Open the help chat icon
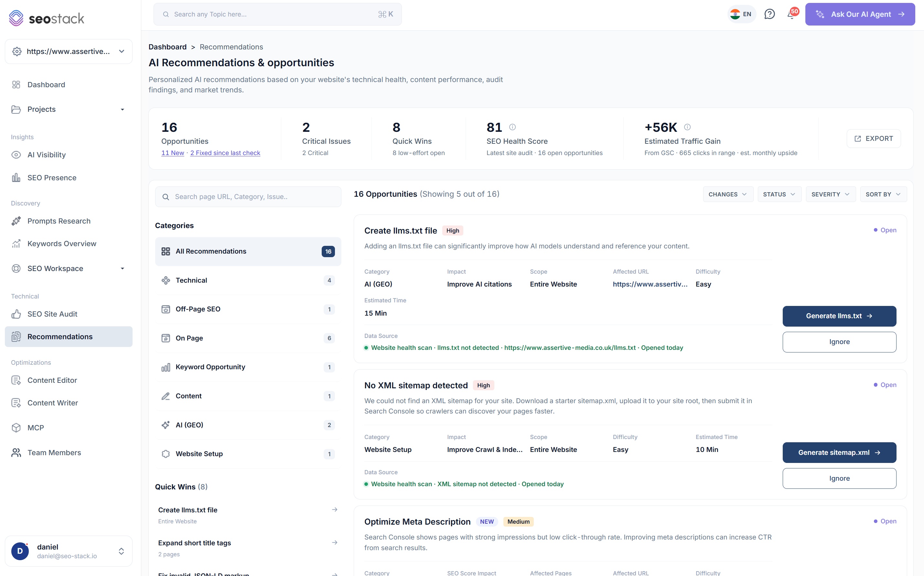Screen dimensions: 924x576 (x=769, y=14)
